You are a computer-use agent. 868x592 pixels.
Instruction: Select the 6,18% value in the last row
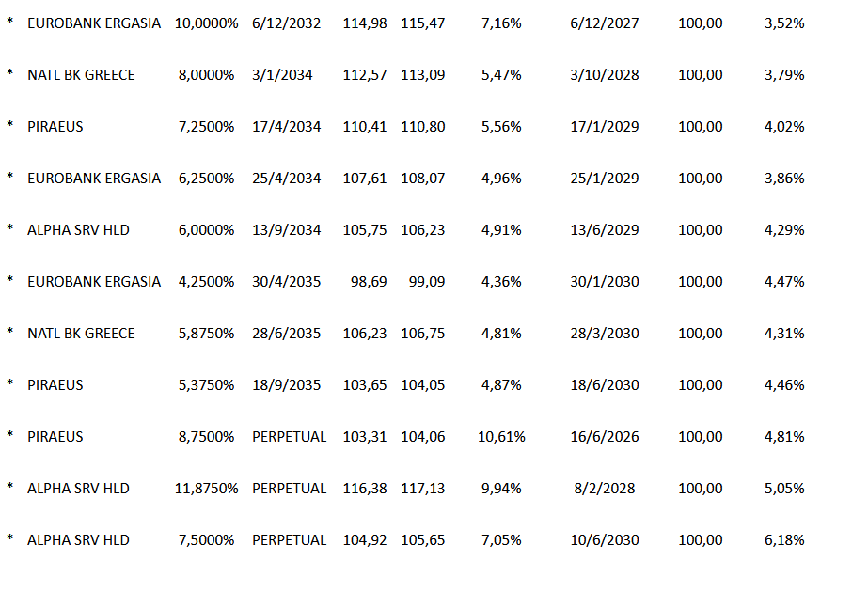tap(784, 540)
